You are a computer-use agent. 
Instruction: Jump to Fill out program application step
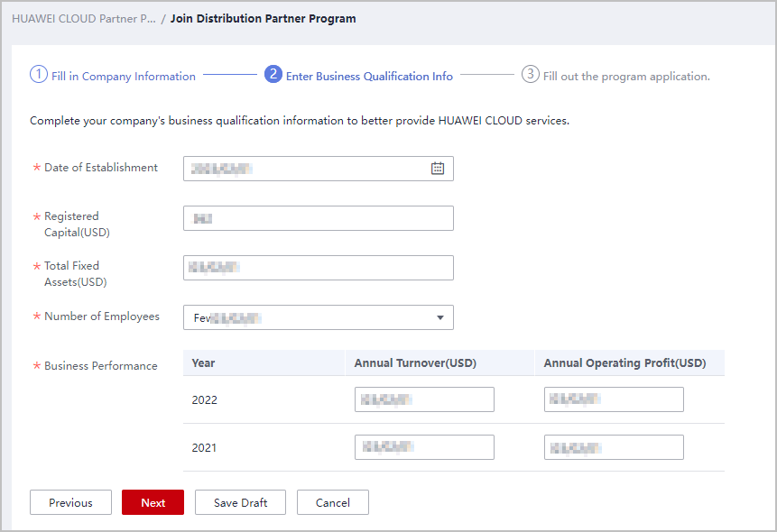[626, 77]
